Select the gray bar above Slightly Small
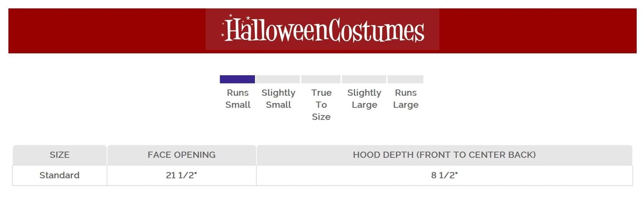The width and height of the screenshot is (644, 198). 278,79
